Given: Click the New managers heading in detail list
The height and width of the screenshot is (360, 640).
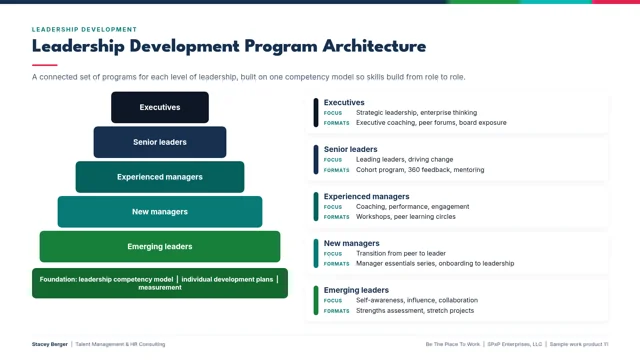Looking at the screenshot, I should coord(351,243).
